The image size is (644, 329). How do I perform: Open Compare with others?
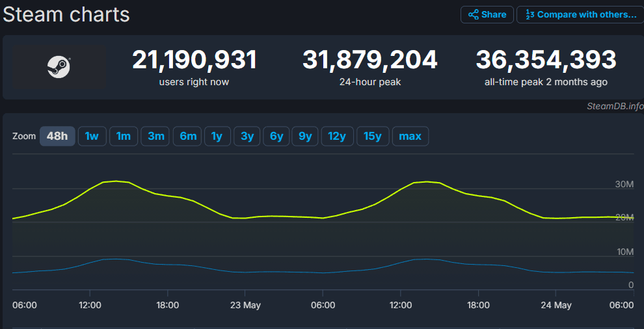point(580,15)
